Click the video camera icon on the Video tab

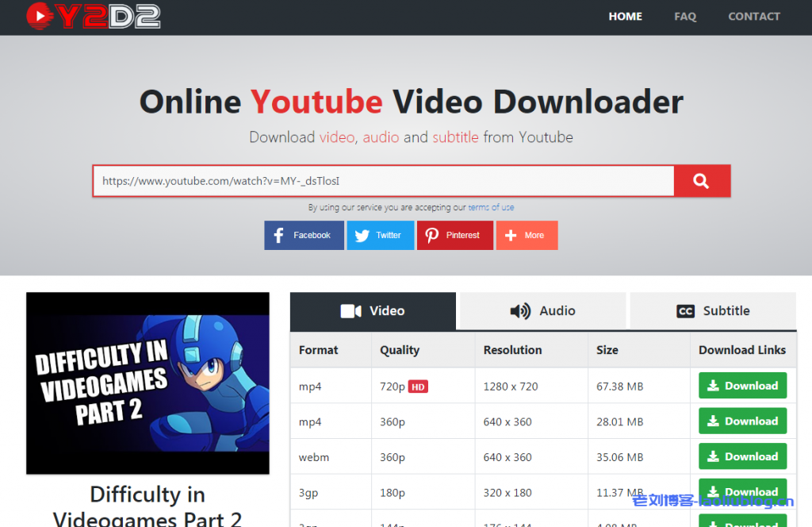tap(350, 310)
